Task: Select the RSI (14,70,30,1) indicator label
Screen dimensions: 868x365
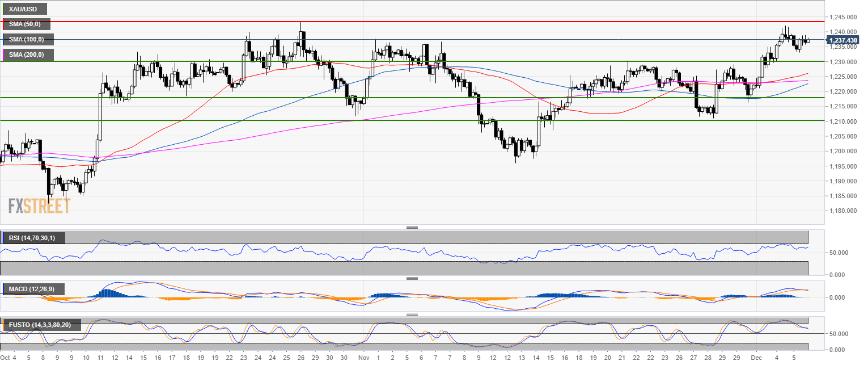Action: [33, 238]
